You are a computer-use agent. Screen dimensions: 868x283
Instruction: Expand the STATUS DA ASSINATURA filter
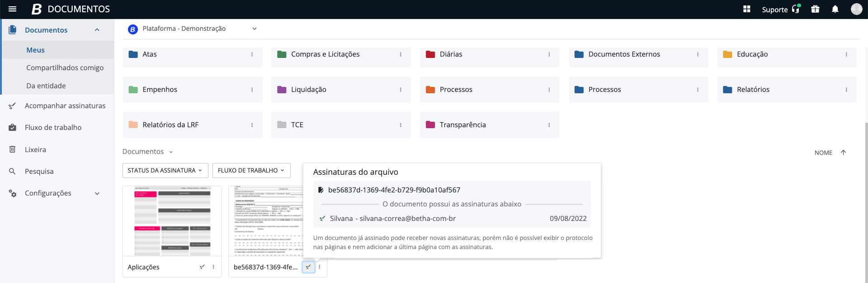click(x=165, y=170)
